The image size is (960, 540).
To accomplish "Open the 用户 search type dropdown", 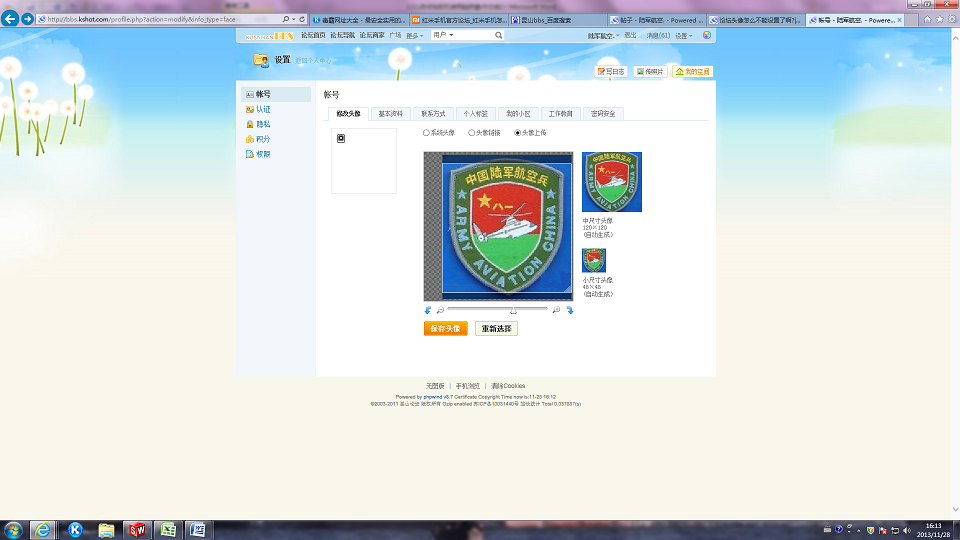I will point(443,35).
